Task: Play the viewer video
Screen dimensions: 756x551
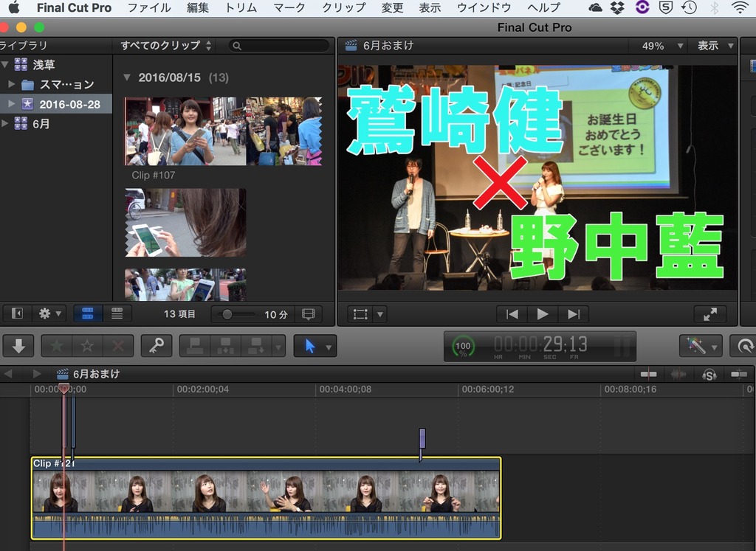Action: pos(543,314)
